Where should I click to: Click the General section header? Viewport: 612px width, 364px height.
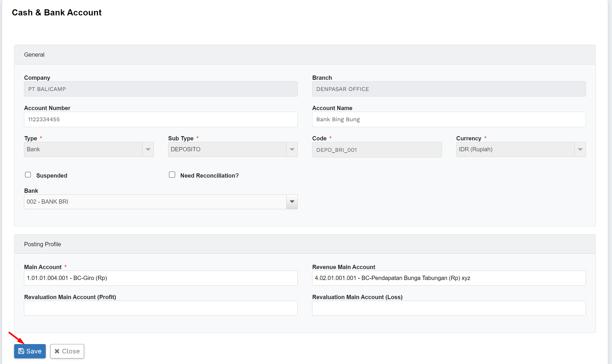(x=34, y=55)
